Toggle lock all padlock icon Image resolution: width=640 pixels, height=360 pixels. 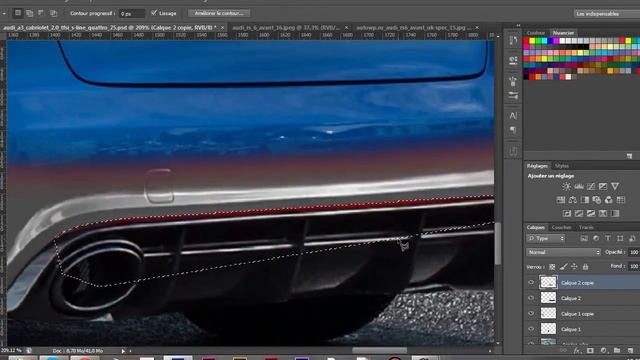[585, 267]
